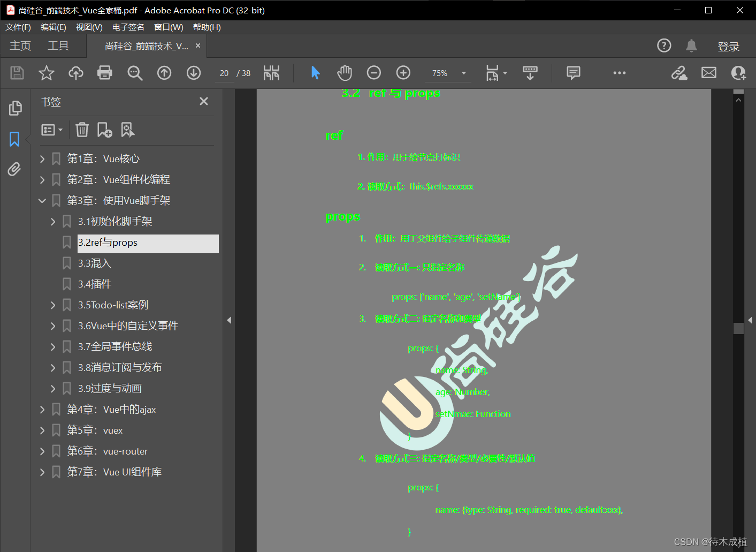Zoom in with the plus button

click(x=403, y=73)
